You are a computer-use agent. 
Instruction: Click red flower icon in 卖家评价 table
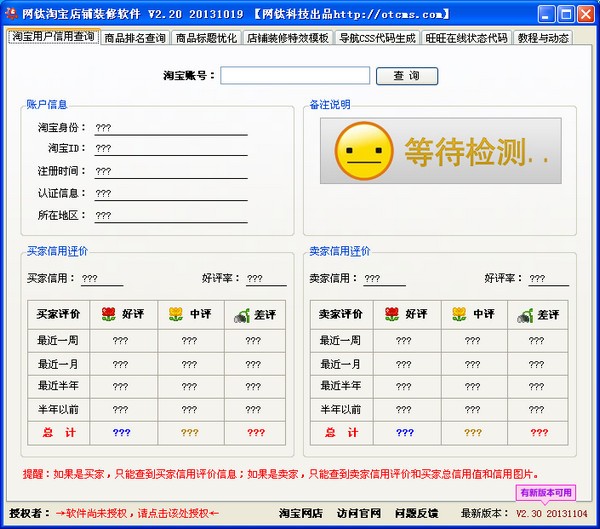pyautogui.click(x=392, y=314)
